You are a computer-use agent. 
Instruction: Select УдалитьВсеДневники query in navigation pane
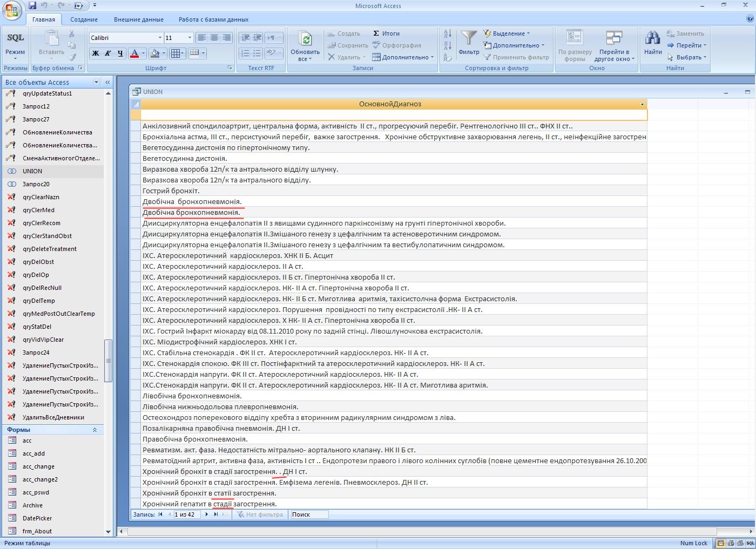point(53,417)
